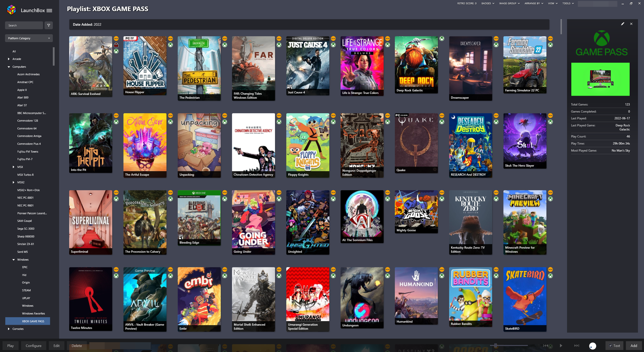Click the Xbox Game Pass logo image
This screenshot has width=644, height=352.
(x=601, y=43)
